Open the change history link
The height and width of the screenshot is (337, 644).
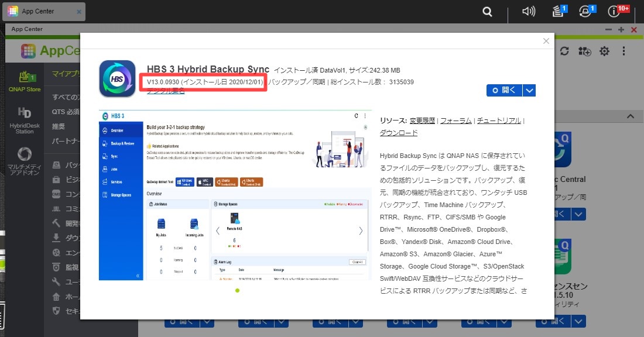(422, 121)
